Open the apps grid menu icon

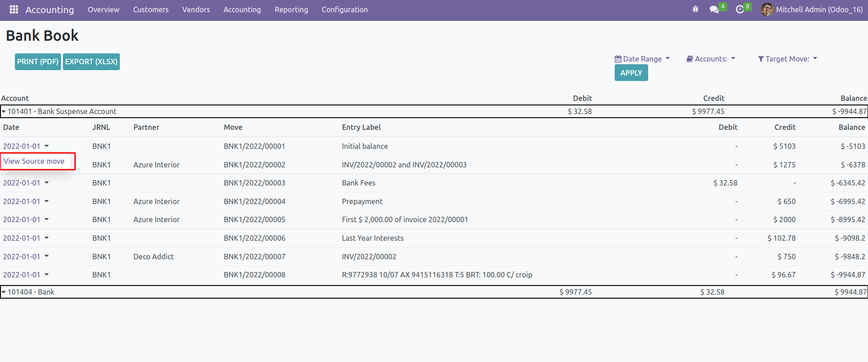pyautogui.click(x=14, y=10)
